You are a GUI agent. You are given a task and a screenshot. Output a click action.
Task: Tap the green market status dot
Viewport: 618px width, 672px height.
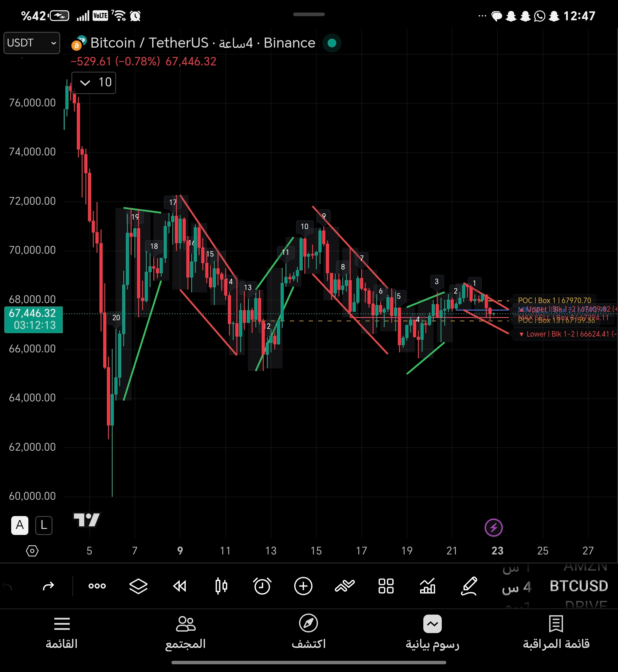tap(332, 43)
